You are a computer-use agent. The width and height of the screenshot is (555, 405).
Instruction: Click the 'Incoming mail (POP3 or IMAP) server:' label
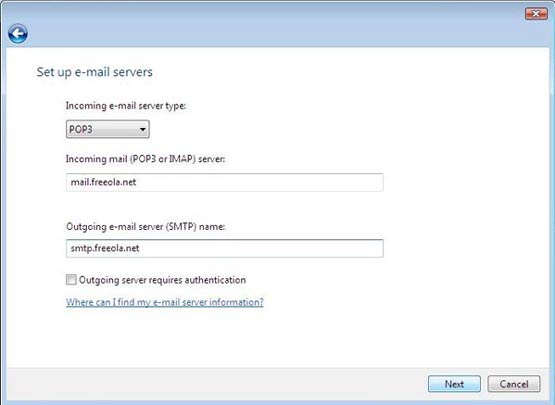145,159
